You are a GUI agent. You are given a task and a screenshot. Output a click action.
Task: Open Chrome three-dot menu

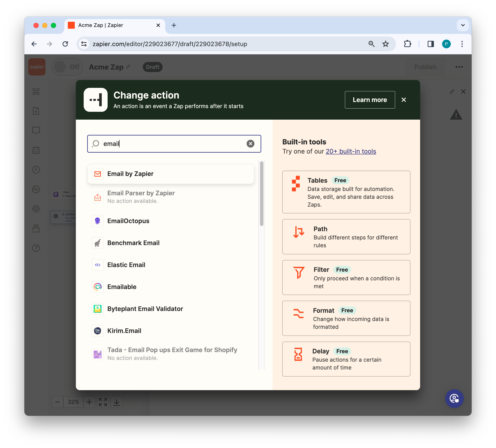tap(462, 44)
